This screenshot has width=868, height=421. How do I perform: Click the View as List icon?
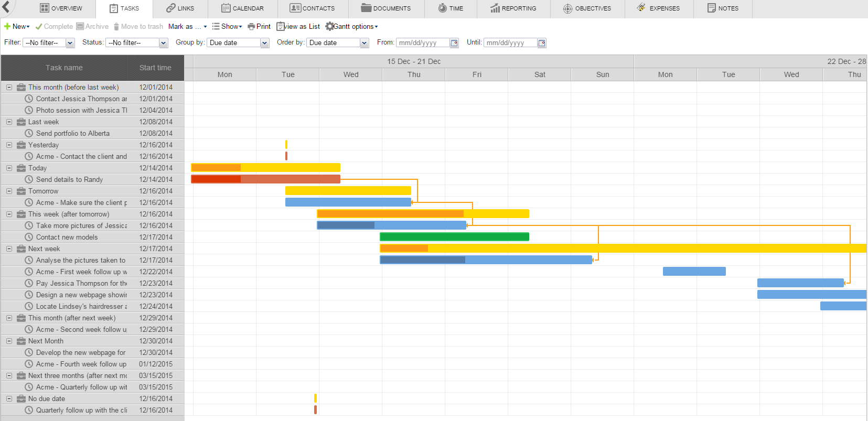281,27
